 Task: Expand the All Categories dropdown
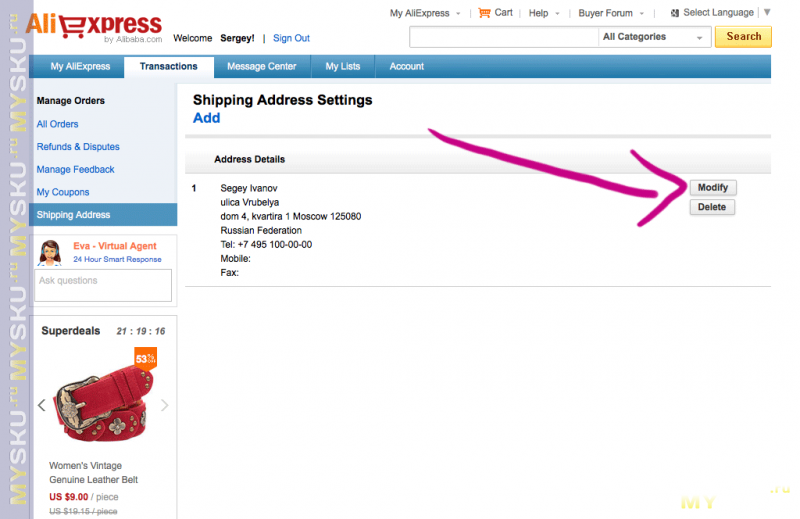(655, 37)
